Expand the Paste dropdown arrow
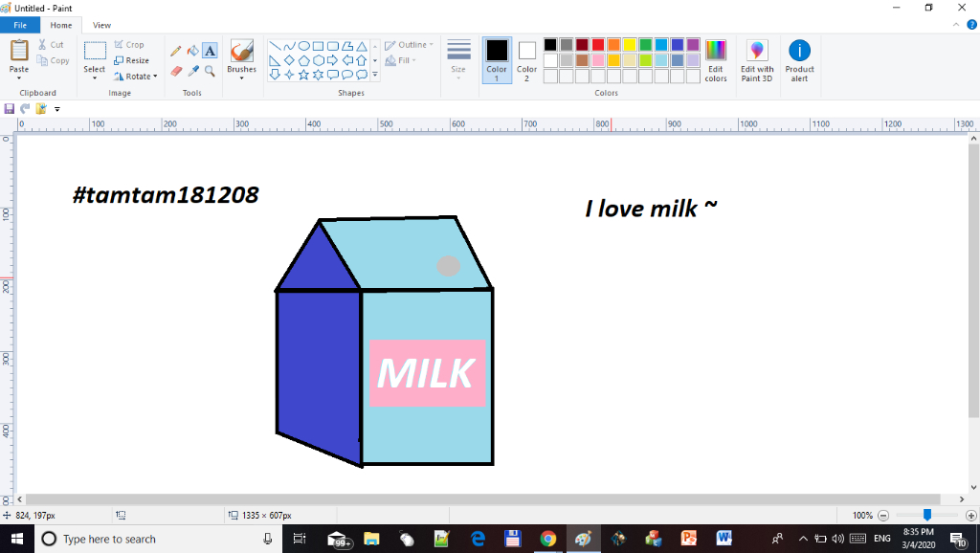 click(19, 78)
